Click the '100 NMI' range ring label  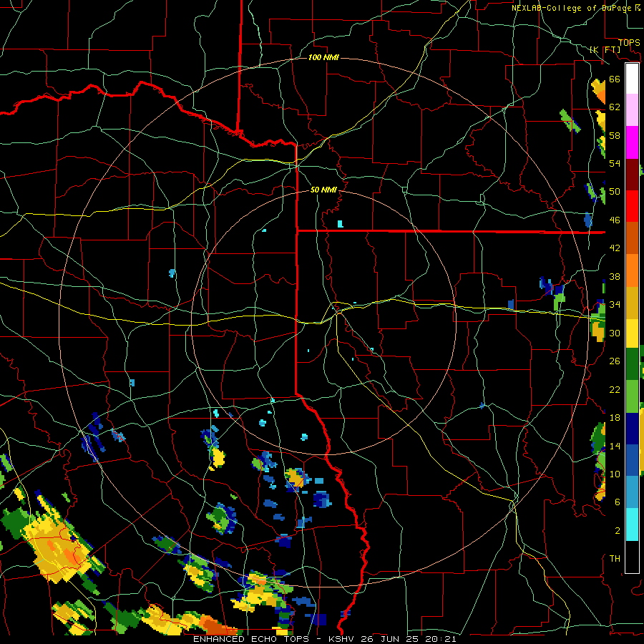point(323,57)
